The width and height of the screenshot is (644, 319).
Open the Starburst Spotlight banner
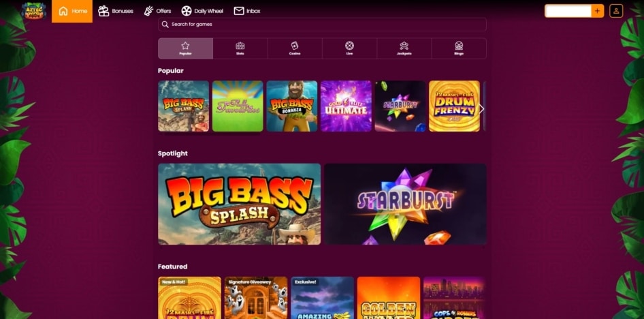click(405, 204)
